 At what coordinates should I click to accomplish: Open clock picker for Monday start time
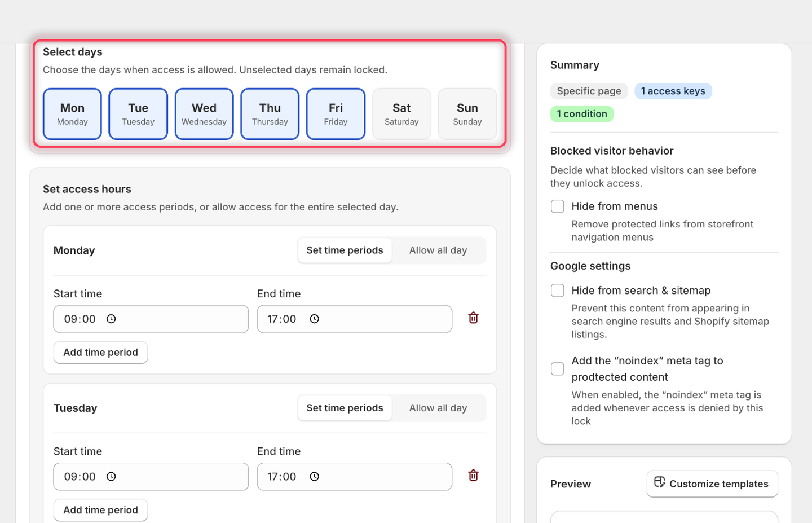coord(112,319)
